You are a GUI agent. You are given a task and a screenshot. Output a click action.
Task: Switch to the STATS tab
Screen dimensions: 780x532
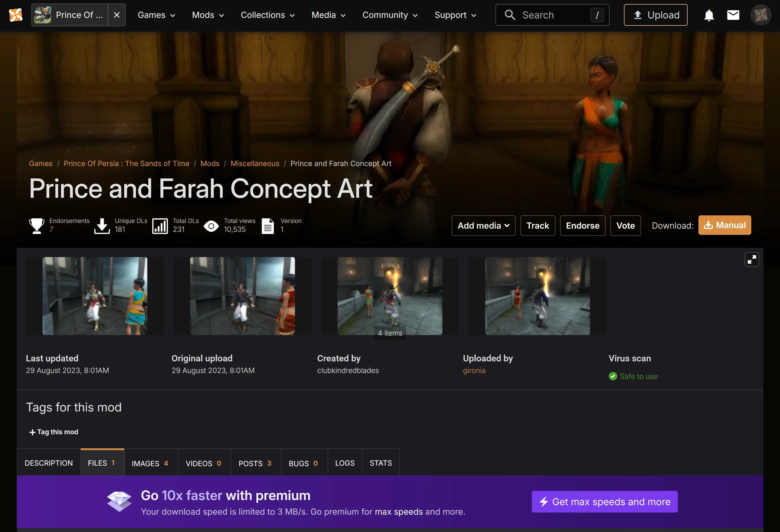tap(381, 463)
